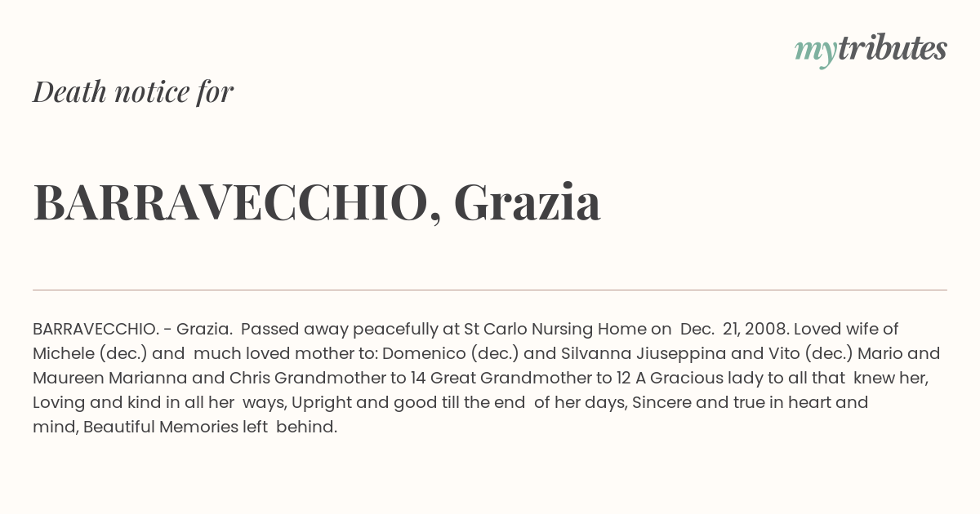Image resolution: width=980 pixels, height=514 pixels.
Task: Click "Loved wife of" text
Action: point(846,329)
